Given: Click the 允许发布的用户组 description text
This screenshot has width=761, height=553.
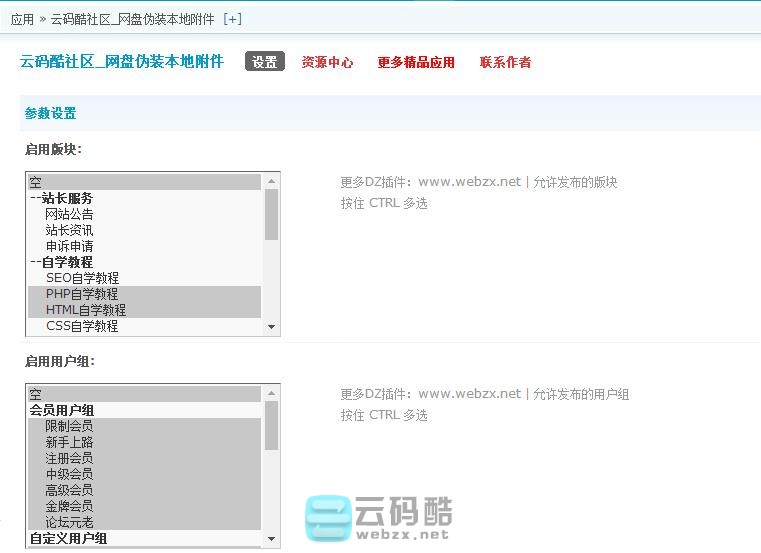Looking at the screenshot, I should coord(581,394).
